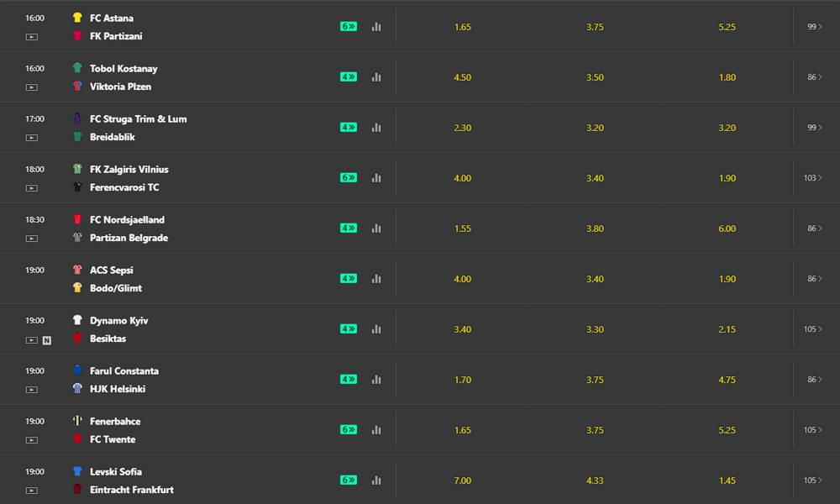This screenshot has height=504, width=840.
Task: Select Eintracht Frankfurt win odds 1.45
Action: pos(727,480)
